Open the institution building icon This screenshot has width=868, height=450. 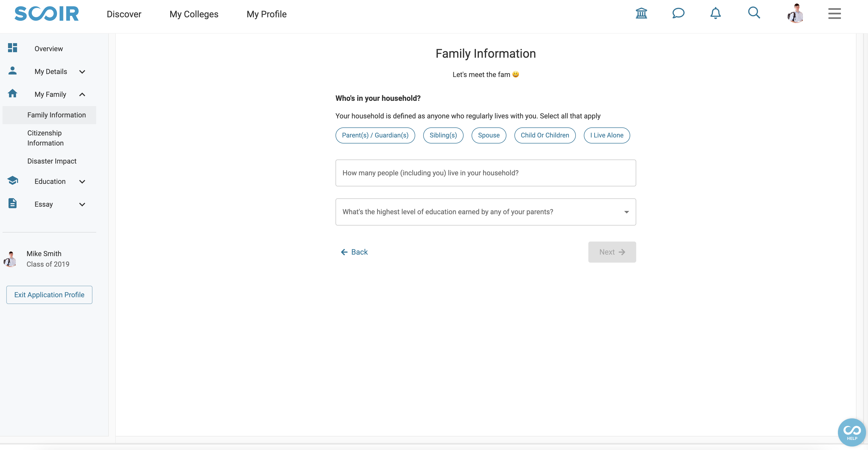point(641,14)
